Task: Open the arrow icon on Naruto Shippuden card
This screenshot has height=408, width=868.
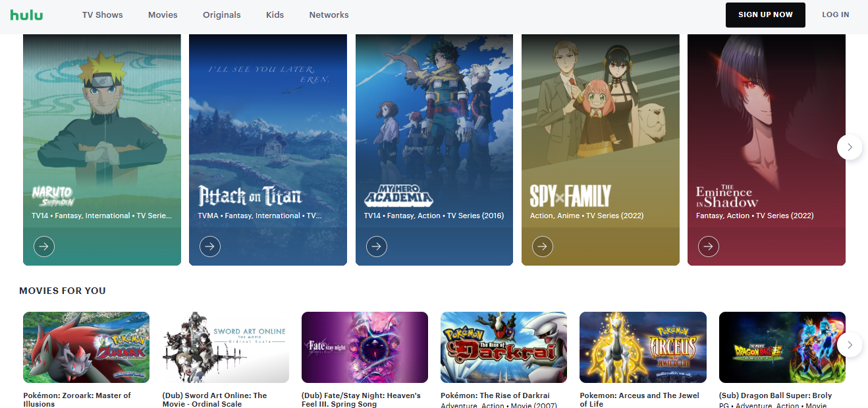Action: tap(44, 247)
